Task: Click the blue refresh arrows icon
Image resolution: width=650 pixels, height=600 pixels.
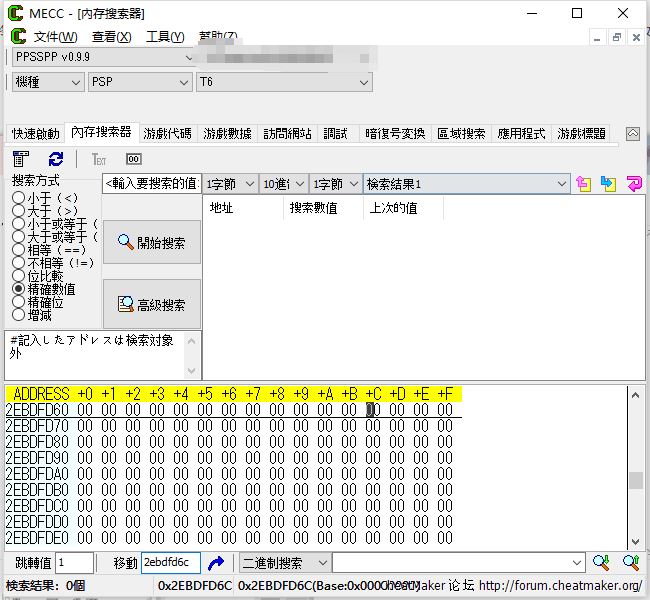Action: pyautogui.click(x=56, y=159)
